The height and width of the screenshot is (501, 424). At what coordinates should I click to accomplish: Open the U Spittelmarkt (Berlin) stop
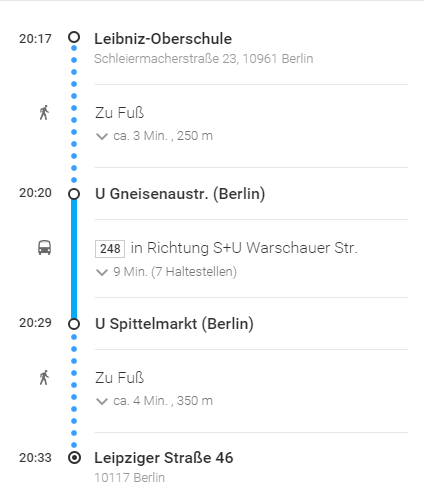pyautogui.click(x=174, y=324)
